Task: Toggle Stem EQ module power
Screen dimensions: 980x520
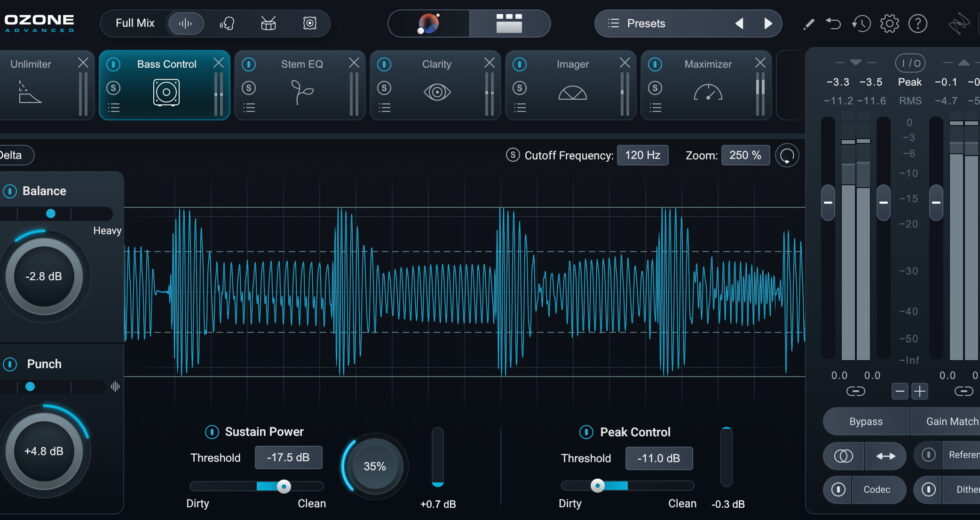Action: tap(249, 64)
